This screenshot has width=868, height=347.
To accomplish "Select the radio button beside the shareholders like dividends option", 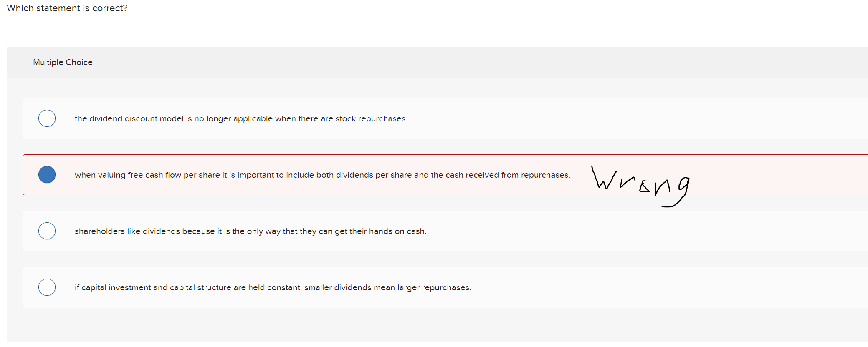I will point(47,231).
